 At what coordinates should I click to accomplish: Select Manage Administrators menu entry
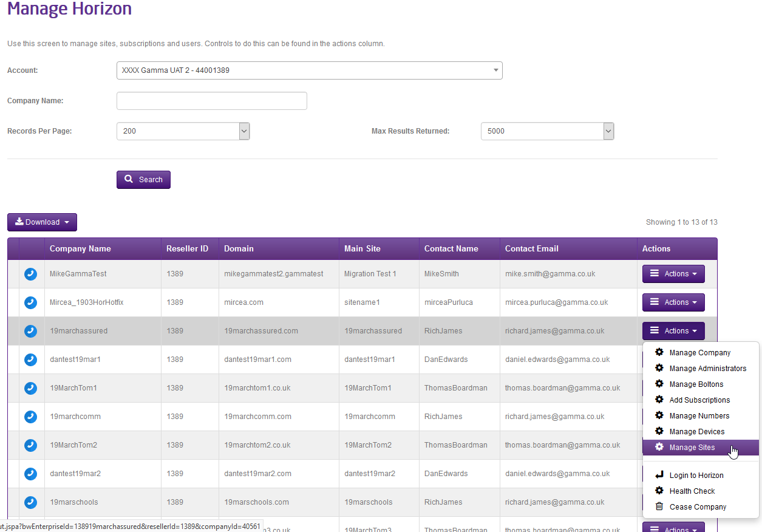701,369
